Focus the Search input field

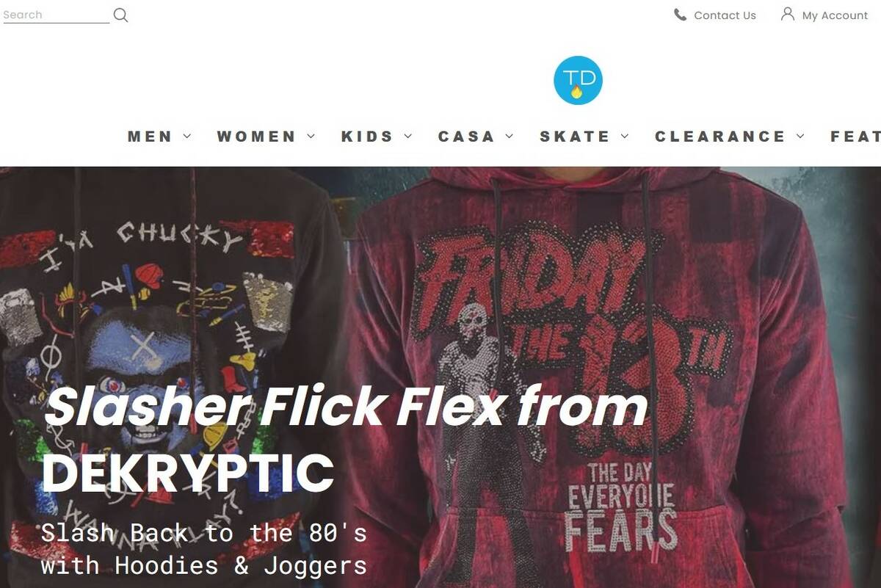point(56,15)
